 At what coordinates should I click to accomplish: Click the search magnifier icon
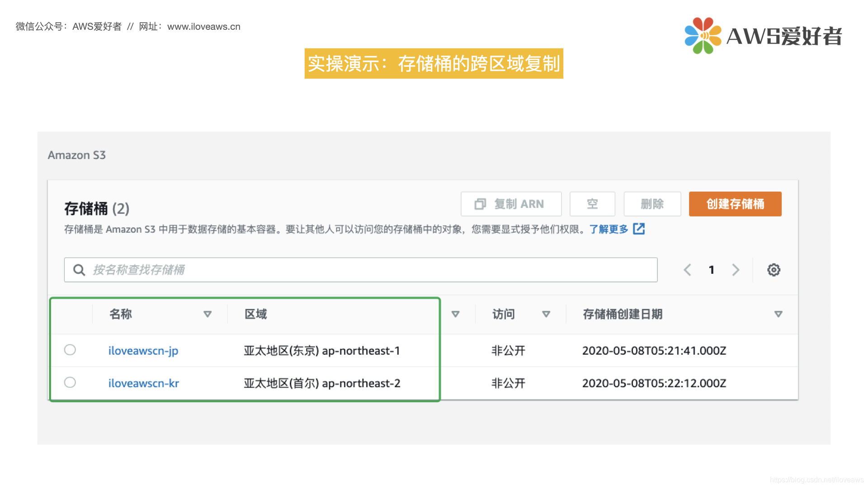79,270
